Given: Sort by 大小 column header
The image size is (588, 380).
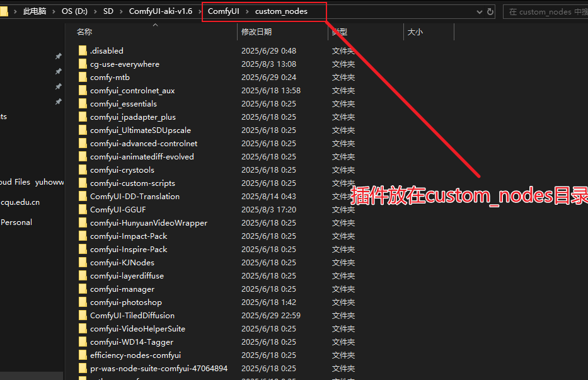Looking at the screenshot, I should pyautogui.click(x=415, y=32).
